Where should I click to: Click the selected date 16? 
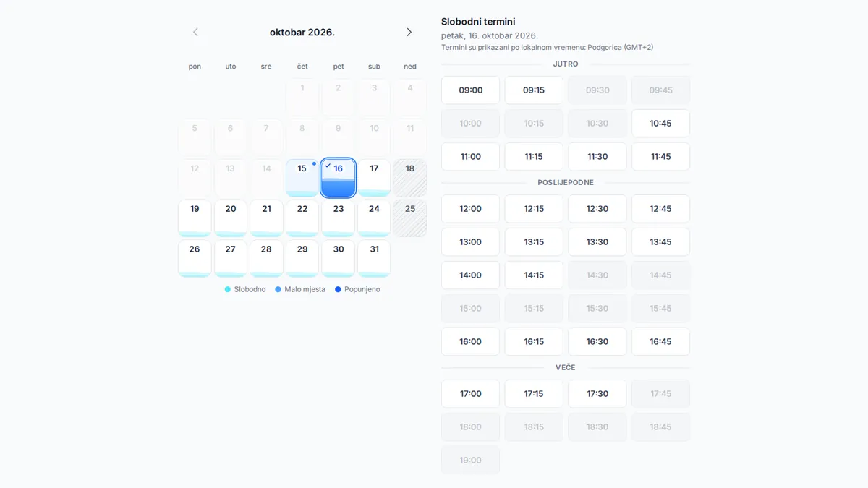(339, 178)
